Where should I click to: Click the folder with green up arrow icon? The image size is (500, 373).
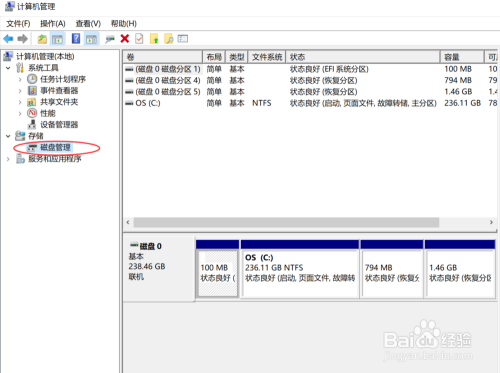(x=154, y=39)
